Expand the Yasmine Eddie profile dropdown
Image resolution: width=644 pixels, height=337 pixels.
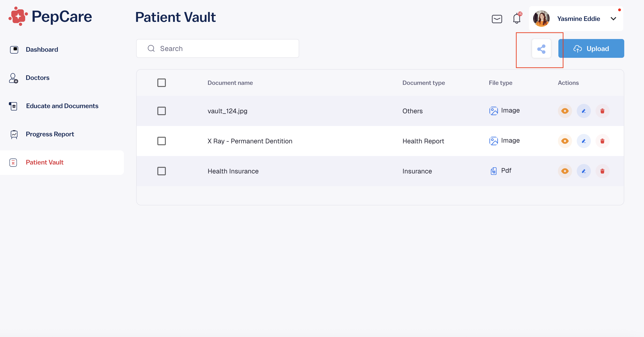[613, 19]
